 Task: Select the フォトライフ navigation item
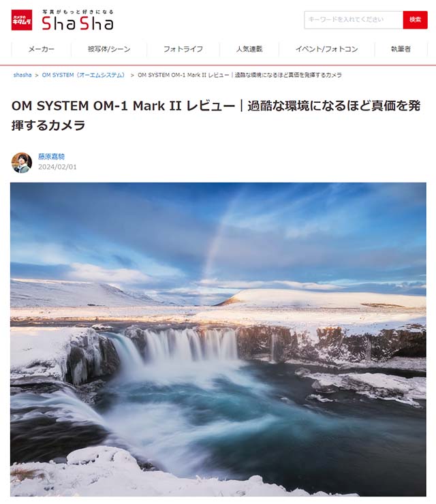[183, 49]
